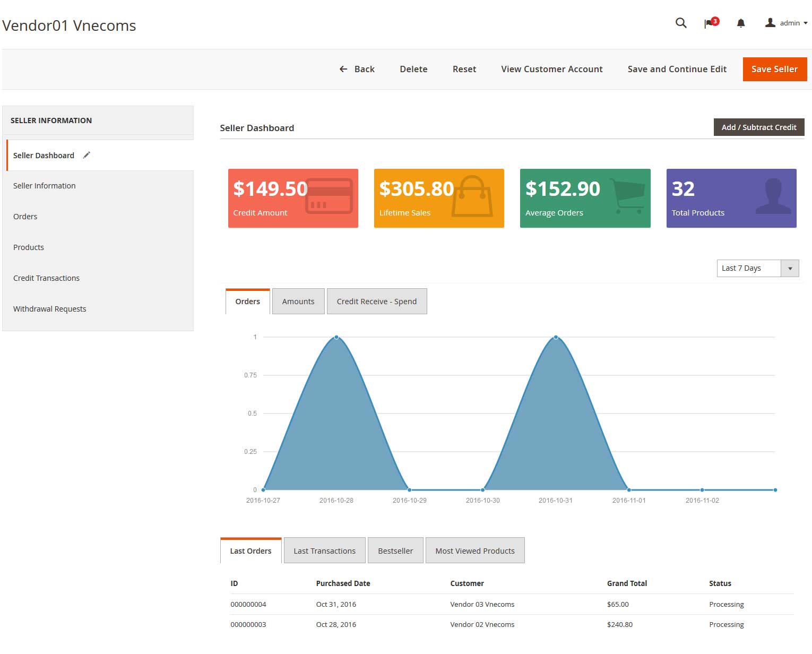Open Seller Information in sidebar
This screenshot has width=812, height=654.
tap(98, 186)
